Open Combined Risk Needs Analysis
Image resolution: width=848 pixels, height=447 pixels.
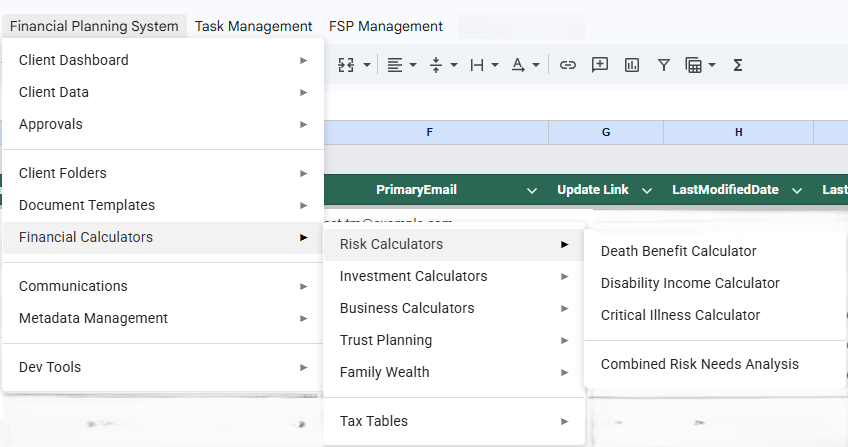click(x=715, y=364)
